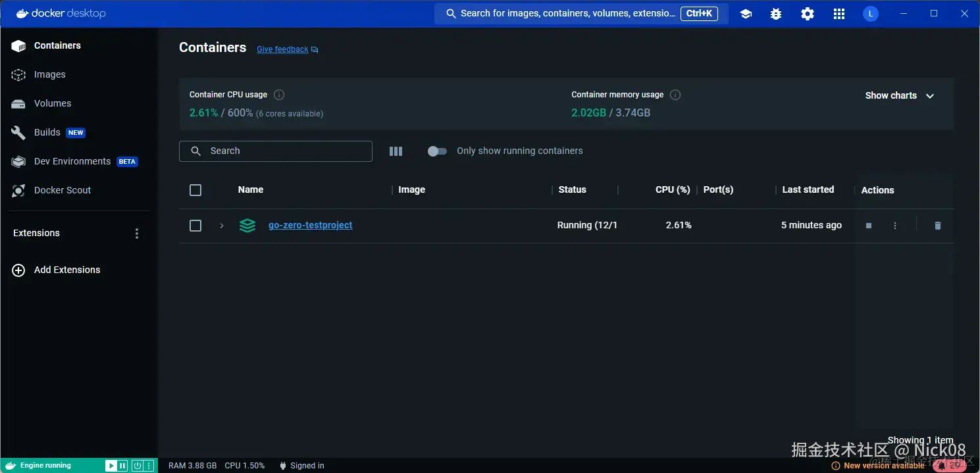The image size is (980, 473).
Task: Open the Learning center graduation-cap icon
Action: point(746,14)
